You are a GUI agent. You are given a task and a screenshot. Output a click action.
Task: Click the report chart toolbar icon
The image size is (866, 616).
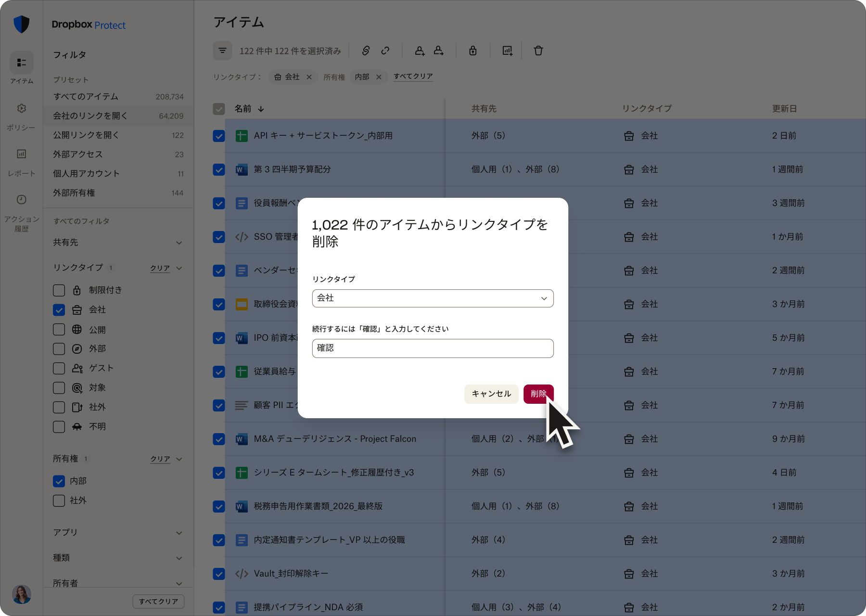click(508, 51)
